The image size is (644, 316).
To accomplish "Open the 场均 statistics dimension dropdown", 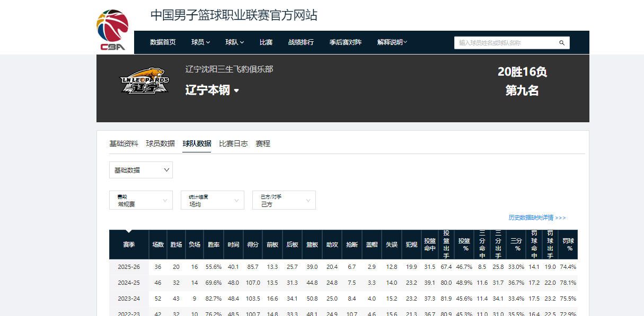I will (213, 200).
